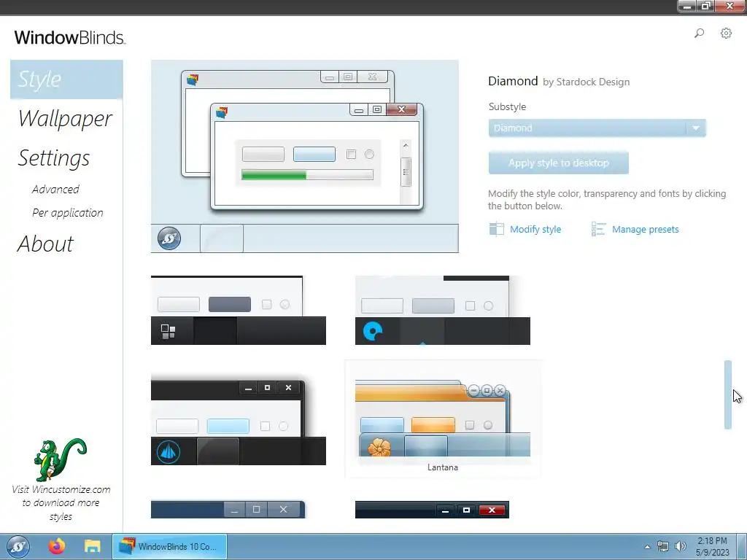Screen dimensions: 747x560
Task: Click the volume speaker tray icon
Action: 681,546
